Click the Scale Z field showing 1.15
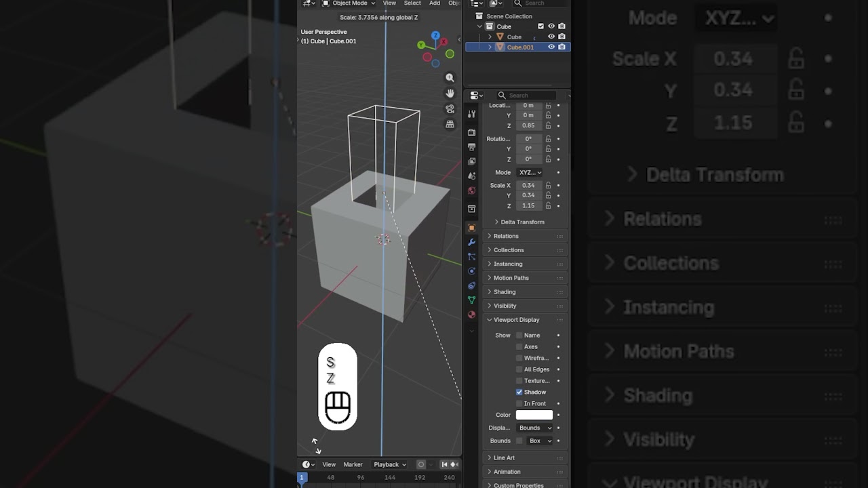This screenshot has height=488, width=868. click(x=529, y=205)
